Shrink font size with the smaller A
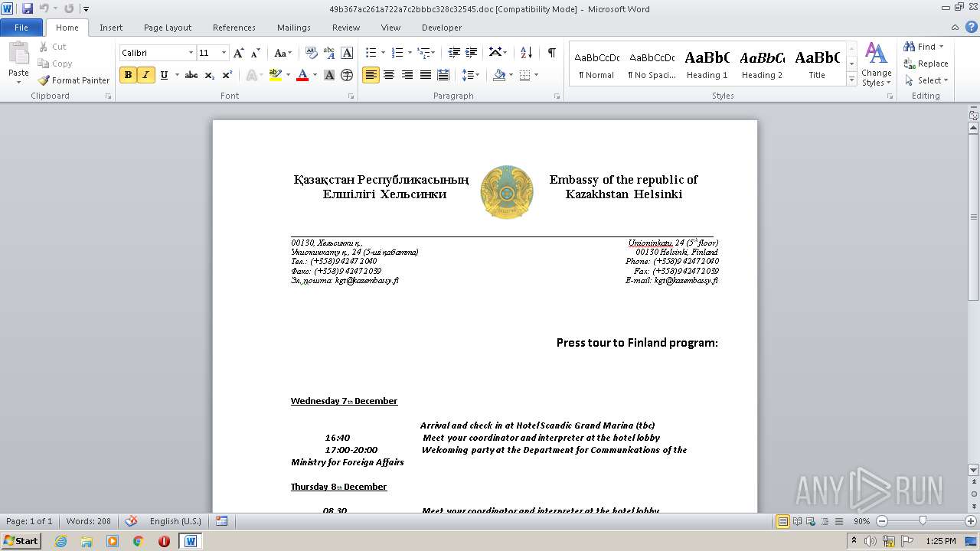980x551 pixels. point(256,53)
